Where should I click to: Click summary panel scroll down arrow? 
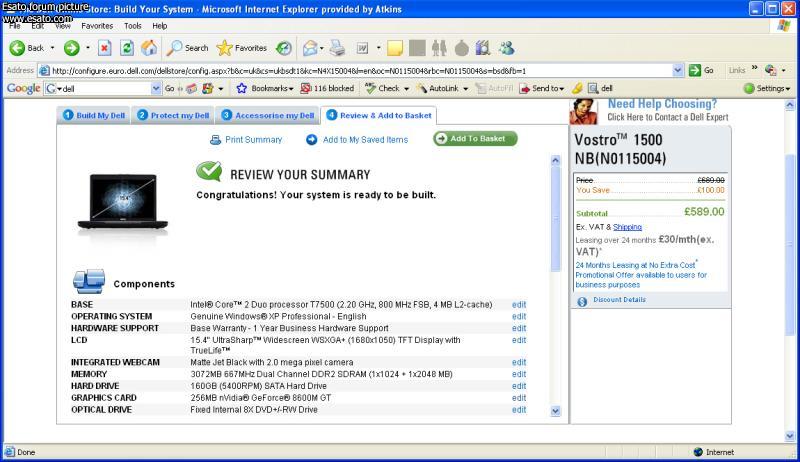tap(556, 410)
